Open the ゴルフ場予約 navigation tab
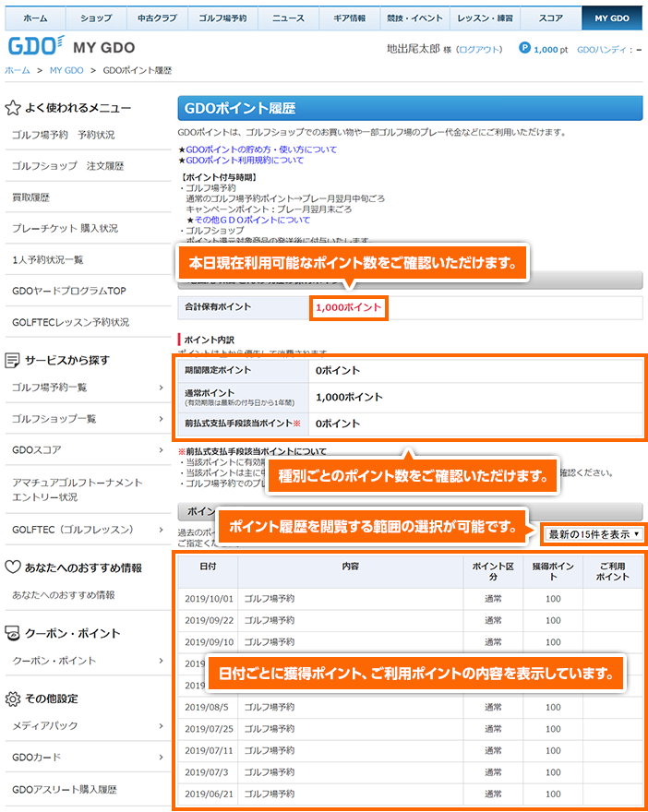This screenshot has width=648, height=812. point(222,18)
